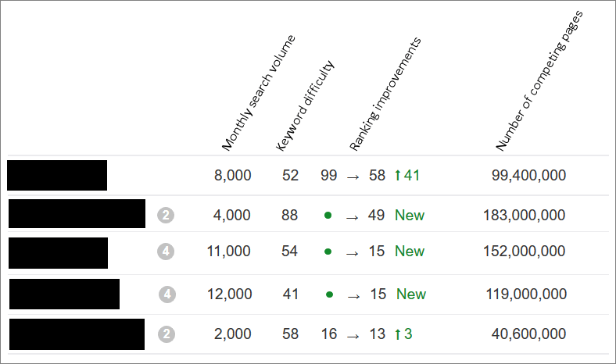The width and height of the screenshot is (616, 364).
Task: Click the badge 4 beside 12,000 volume
Action: click(x=167, y=294)
